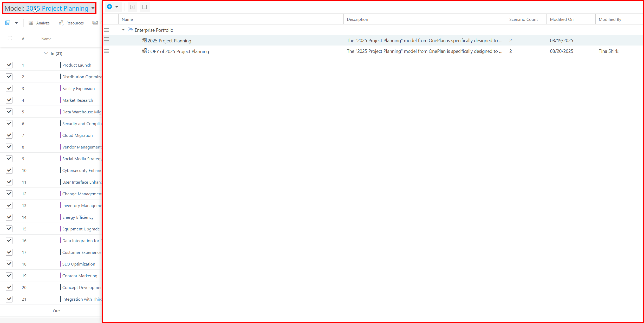Screen dimensions: 644x323
Task: Uncheck the Product Launch checkbox
Action: (x=9, y=65)
